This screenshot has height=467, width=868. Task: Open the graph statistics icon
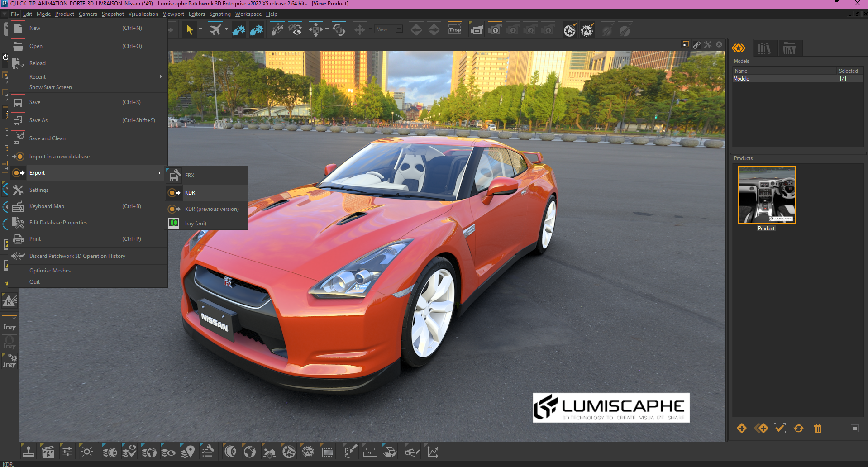tap(432, 451)
